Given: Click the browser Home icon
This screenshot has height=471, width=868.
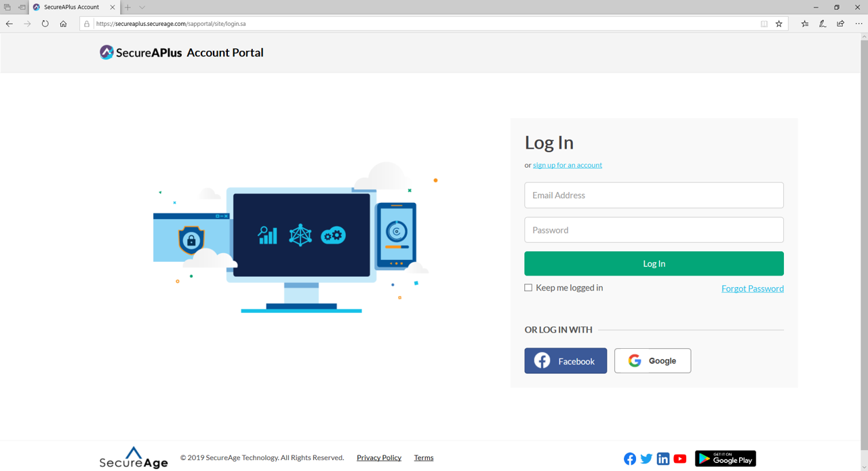Looking at the screenshot, I should click(x=63, y=23).
